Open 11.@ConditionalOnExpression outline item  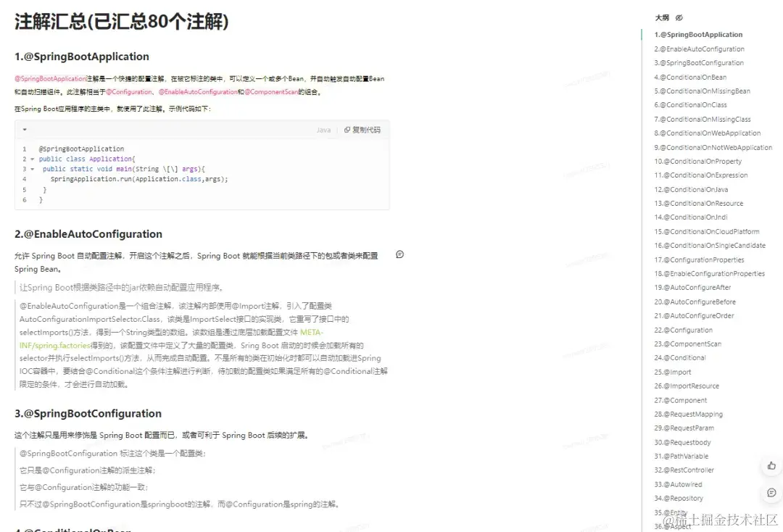700,175
